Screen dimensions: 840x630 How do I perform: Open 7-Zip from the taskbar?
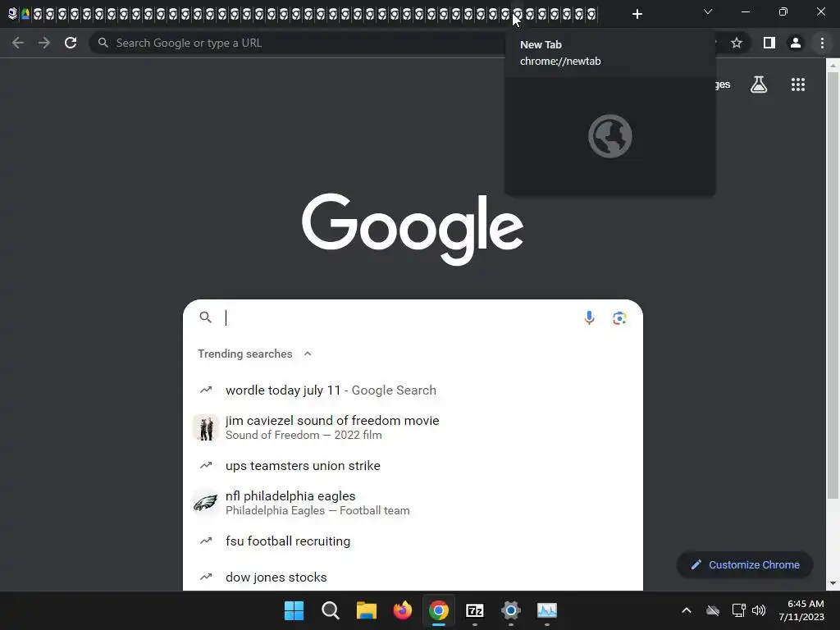pos(475,610)
